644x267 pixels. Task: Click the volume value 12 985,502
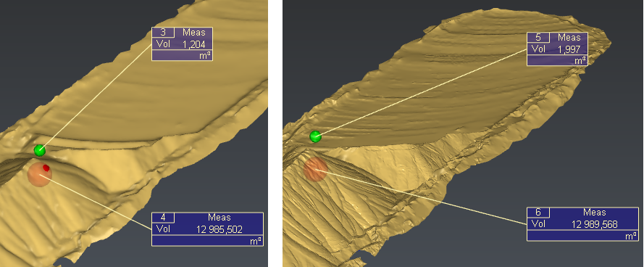(x=219, y=229)
